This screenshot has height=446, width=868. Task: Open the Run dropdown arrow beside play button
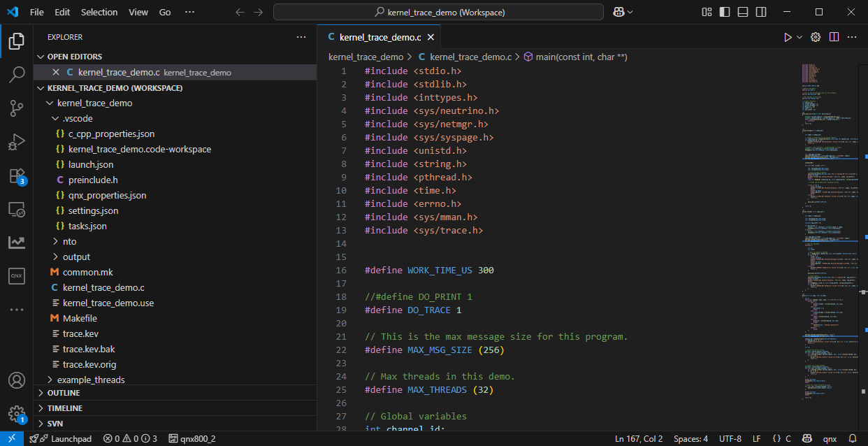pos(800,37)
